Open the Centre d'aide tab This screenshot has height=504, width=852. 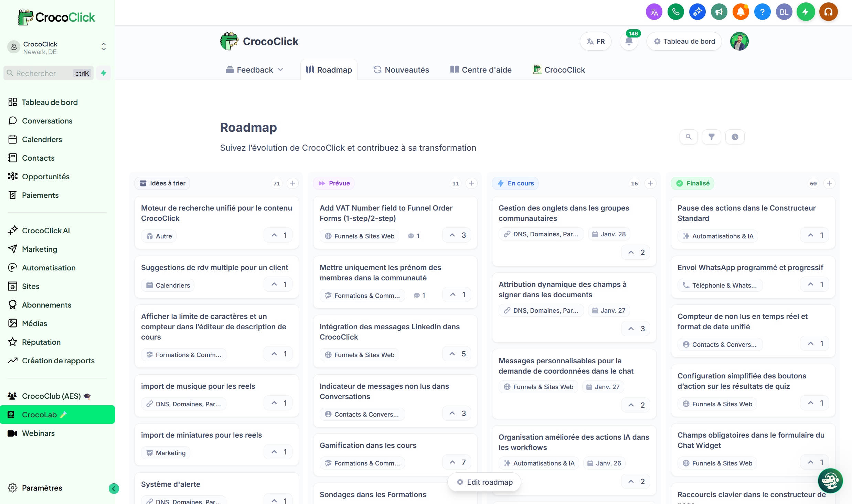(481, 70)
